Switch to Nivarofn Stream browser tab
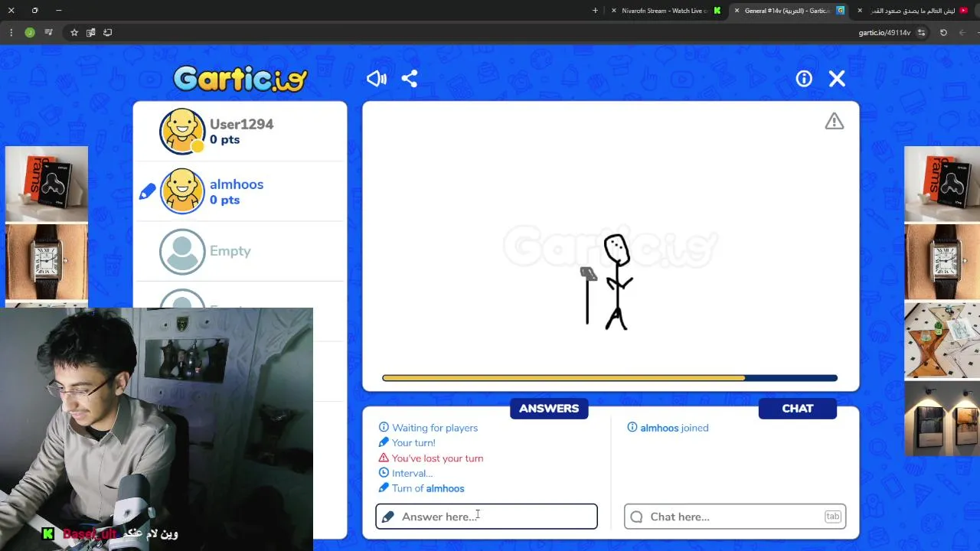The height and width of the screenshot is (551, 980). [665, 11]
